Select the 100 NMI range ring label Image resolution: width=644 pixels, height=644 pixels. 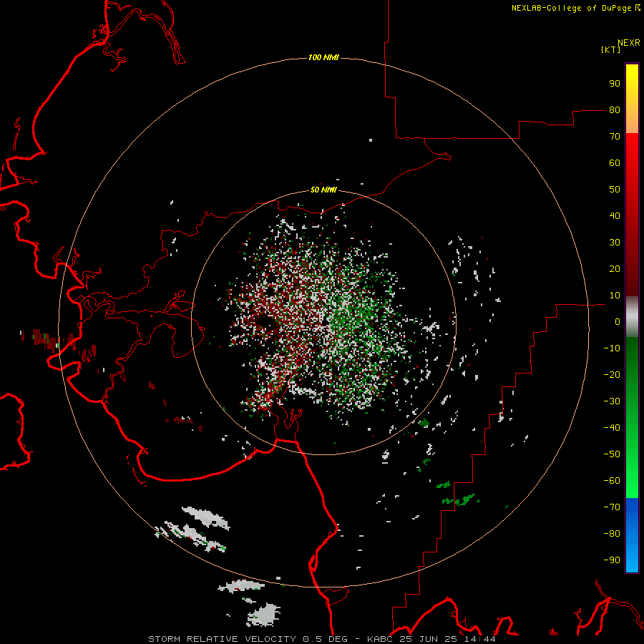point(323,57)
